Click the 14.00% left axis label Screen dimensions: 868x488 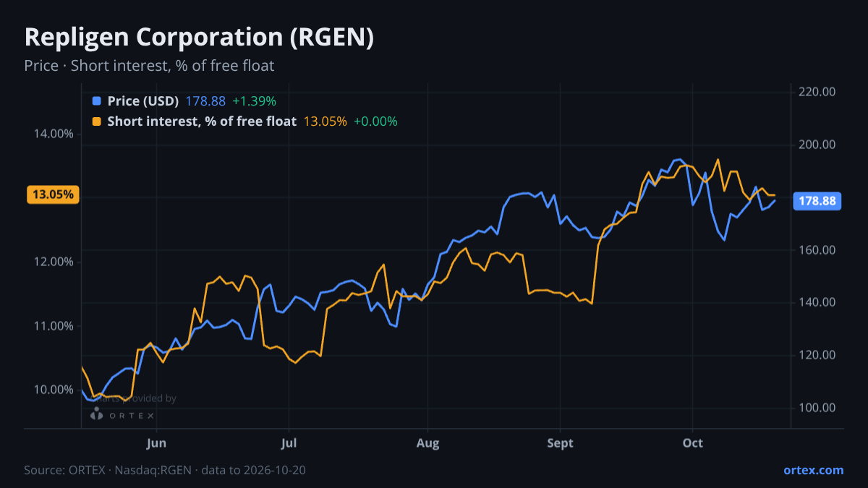[55, 134]
